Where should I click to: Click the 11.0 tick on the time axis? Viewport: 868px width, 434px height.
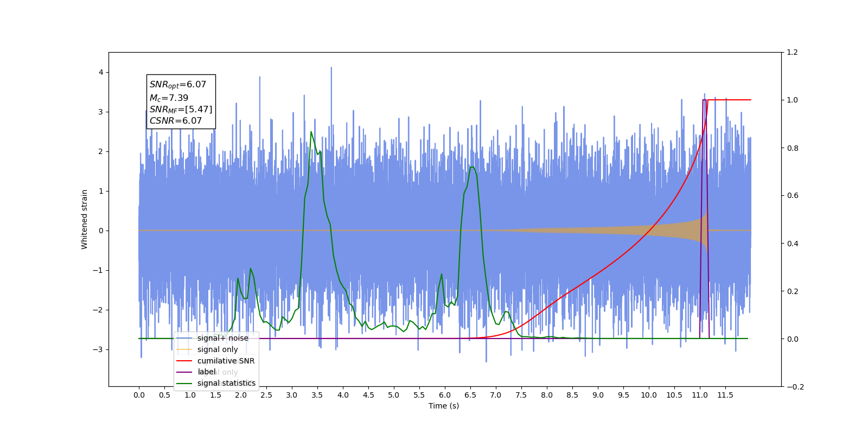[700, 395]
